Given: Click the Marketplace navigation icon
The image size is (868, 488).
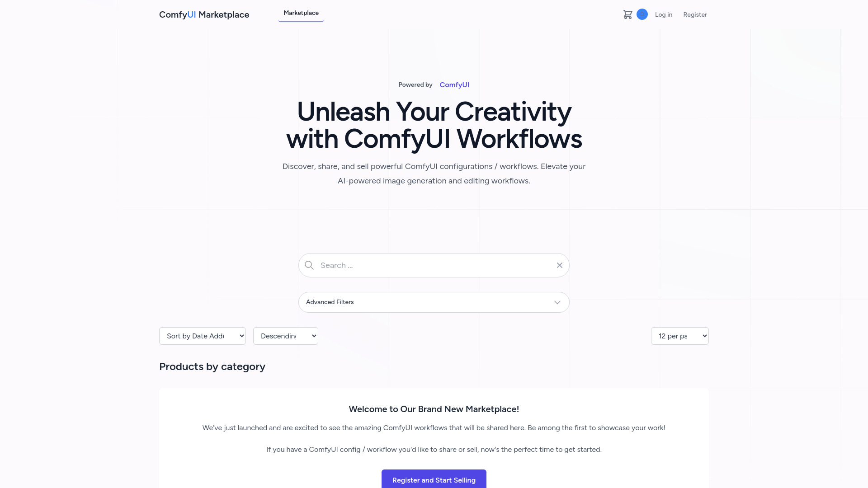Looking at the screenshot, I should 301,13.
